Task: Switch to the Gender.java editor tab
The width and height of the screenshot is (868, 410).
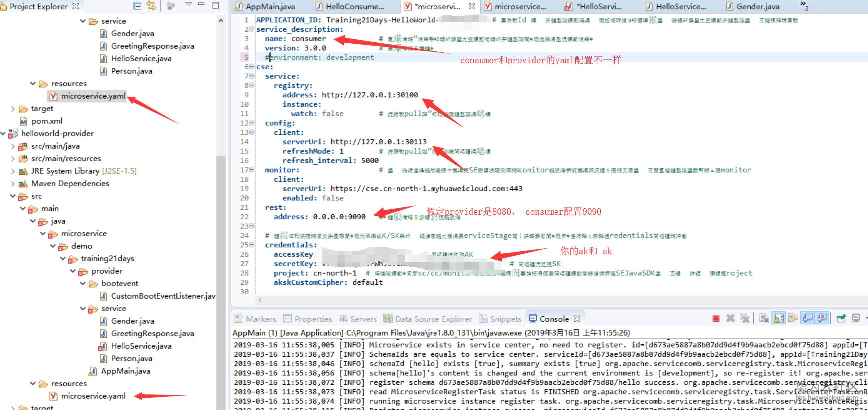Action: coord(753,6)
